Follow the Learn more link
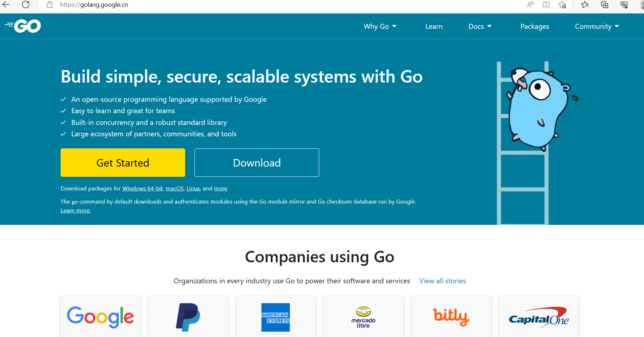Screen dimensions: 644x337 tap(76, 211)
